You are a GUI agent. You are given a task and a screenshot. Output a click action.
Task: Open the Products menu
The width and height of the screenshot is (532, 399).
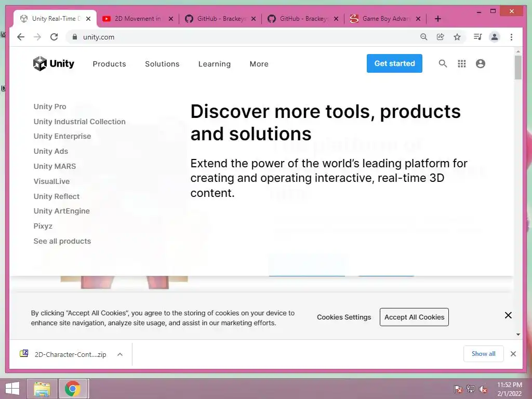[109, 64]
